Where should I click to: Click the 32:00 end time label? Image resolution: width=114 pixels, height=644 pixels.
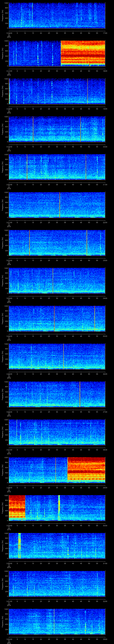click(x=105, y=601)
